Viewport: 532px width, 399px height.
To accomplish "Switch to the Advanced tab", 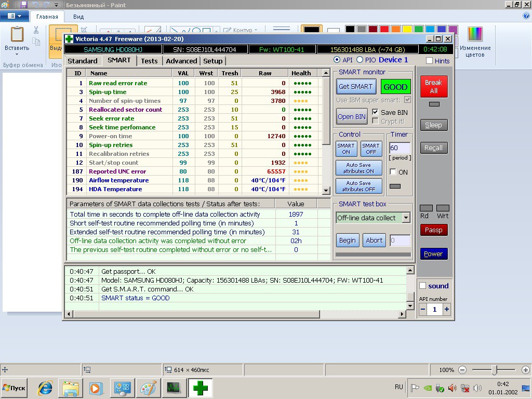I will 181,61.
